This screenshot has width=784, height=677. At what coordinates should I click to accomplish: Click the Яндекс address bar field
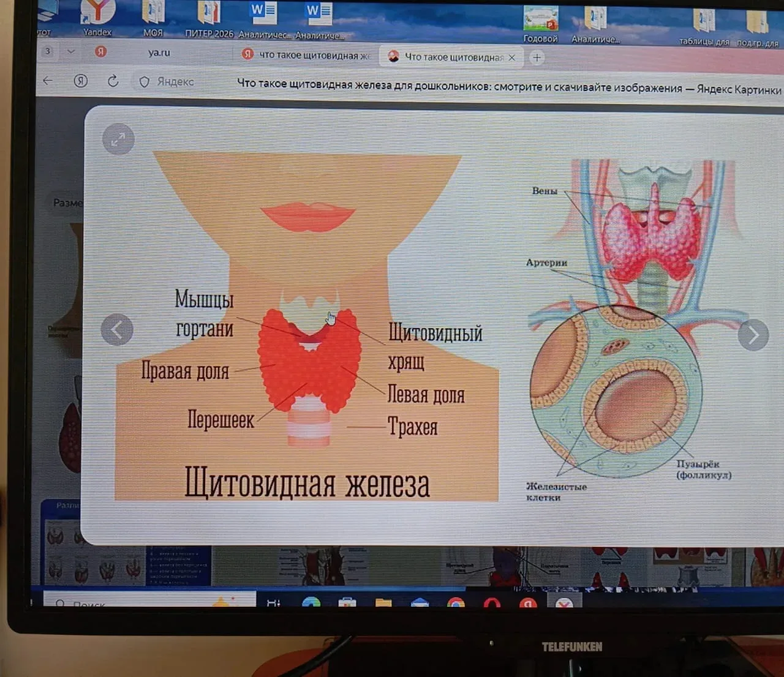[175, 82]
